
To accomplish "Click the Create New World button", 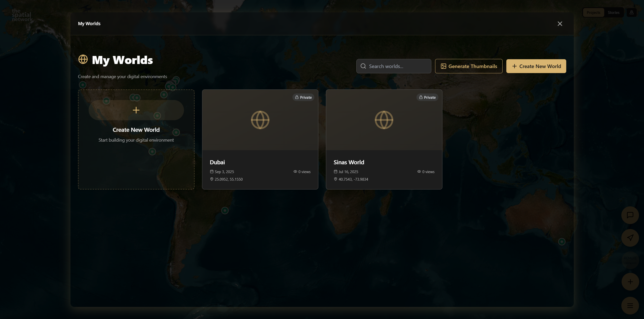I will coord(536,66).
